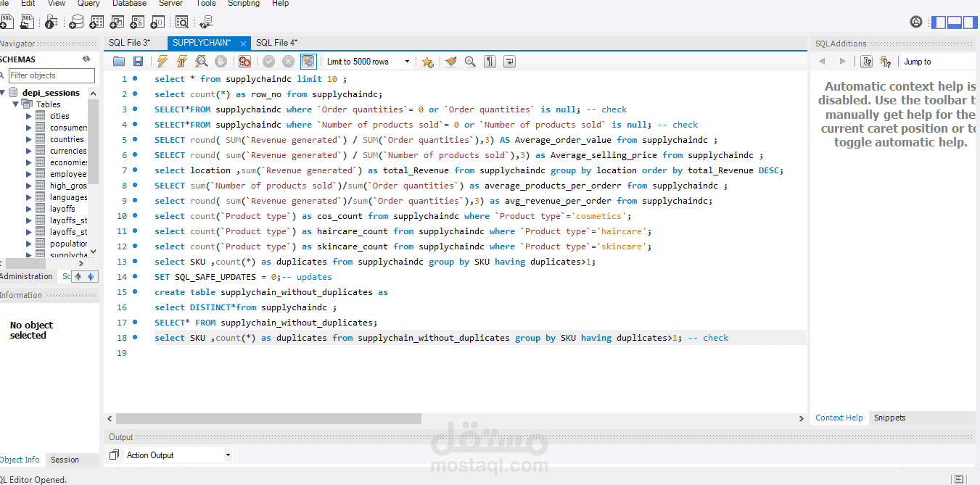Toggle invisible characters with pilcrow icon

click(490, 61)
